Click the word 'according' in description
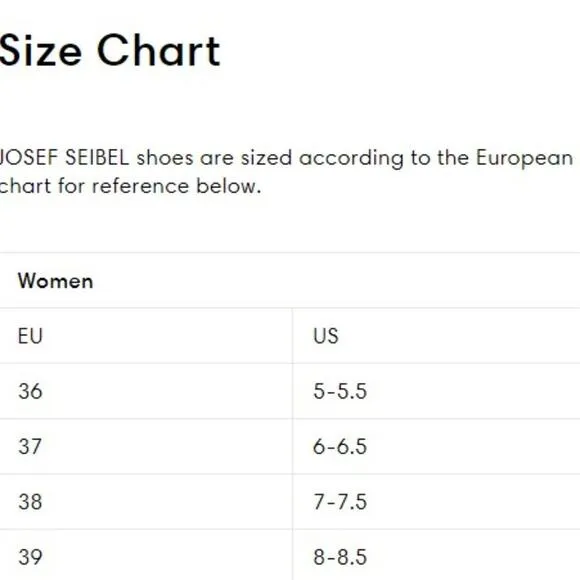 (x=351, y=159)
